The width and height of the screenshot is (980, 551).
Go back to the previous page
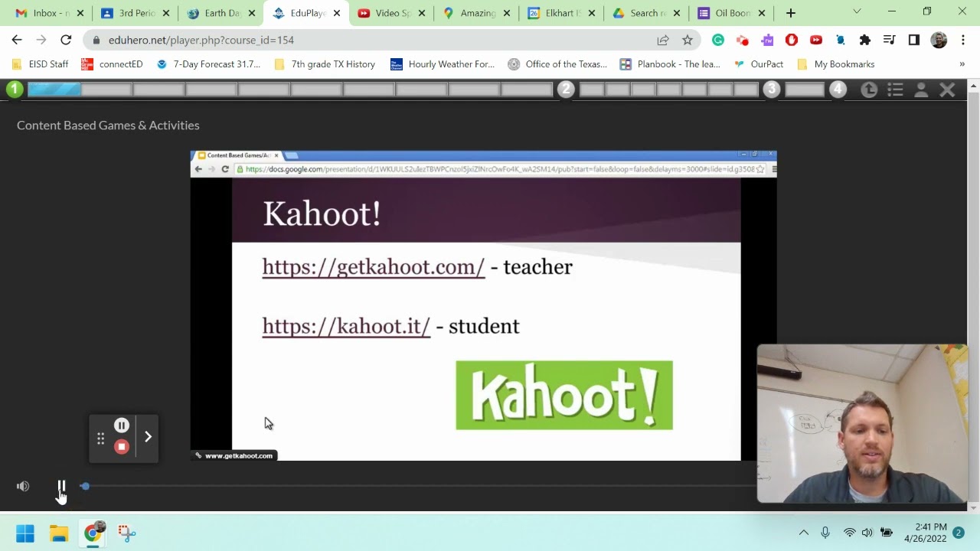[17, 40]
